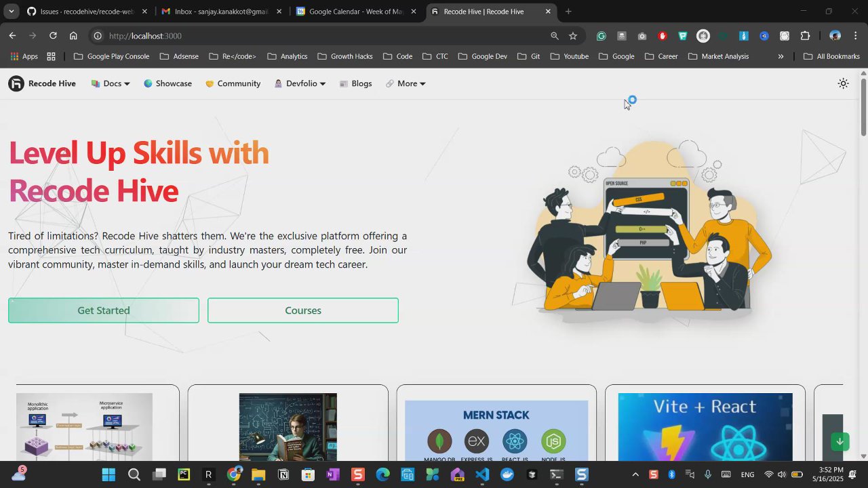868x488 pixels.
Task: Go back with the browser back arrow
Action: (12, 36)
